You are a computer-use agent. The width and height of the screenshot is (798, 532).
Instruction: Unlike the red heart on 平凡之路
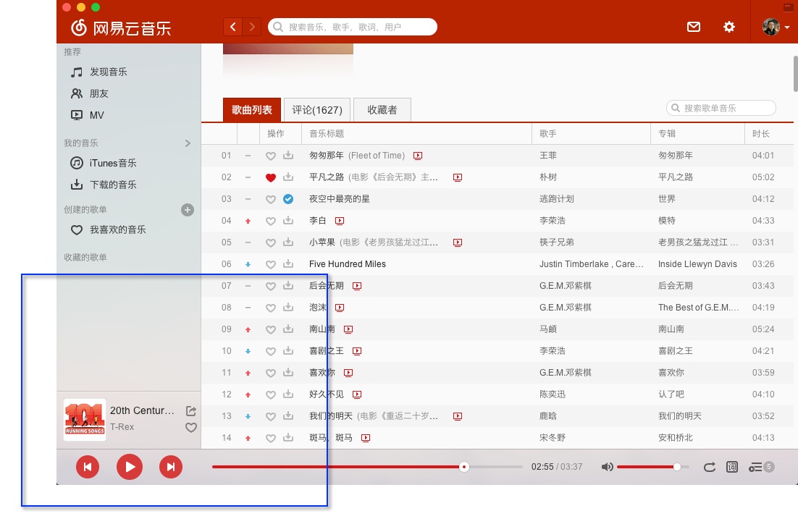pos(271,177)
